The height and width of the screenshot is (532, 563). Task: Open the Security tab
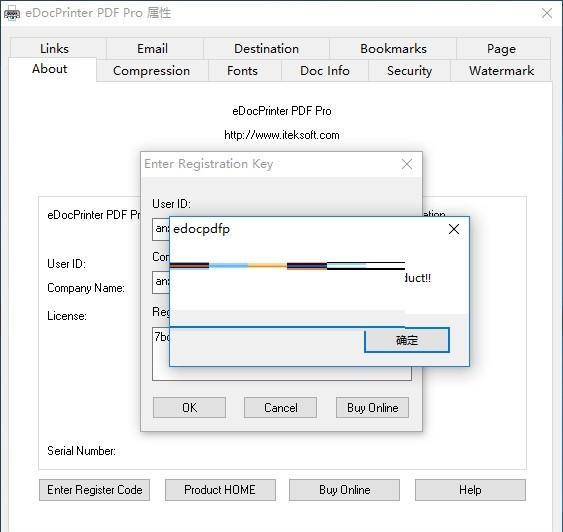click(409, 71)
